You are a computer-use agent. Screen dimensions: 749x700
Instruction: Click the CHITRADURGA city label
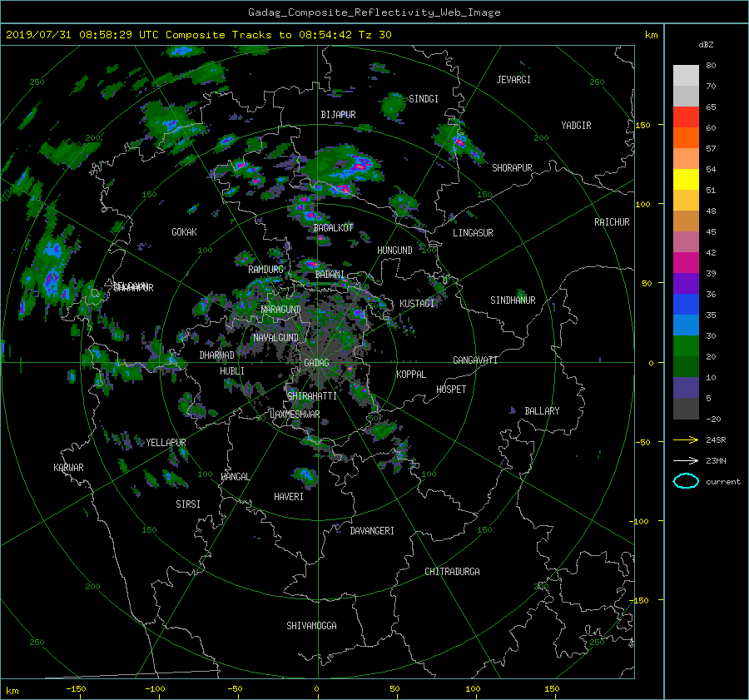click(x=453, y=572)
